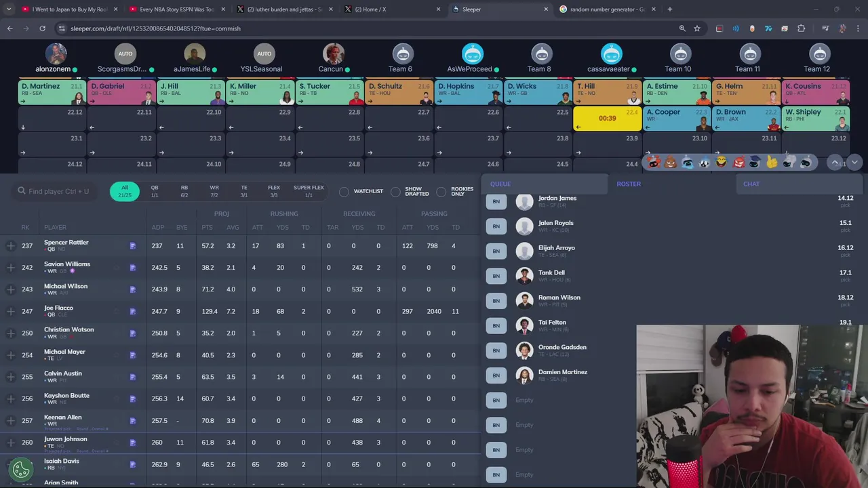The image size is (868, 488).
Task: Send the angry red robot emoji reaction
Action: [738, 163]
